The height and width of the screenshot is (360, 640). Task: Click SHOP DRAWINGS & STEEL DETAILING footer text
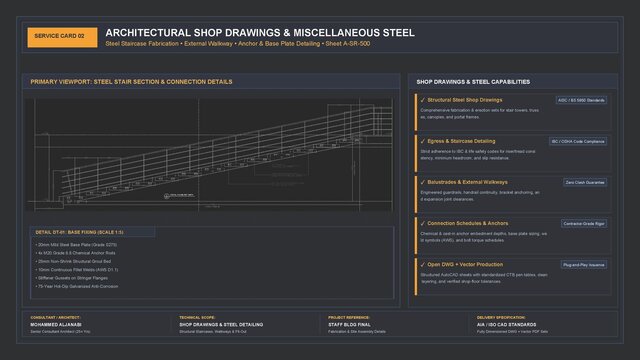[x=221, y=325]
